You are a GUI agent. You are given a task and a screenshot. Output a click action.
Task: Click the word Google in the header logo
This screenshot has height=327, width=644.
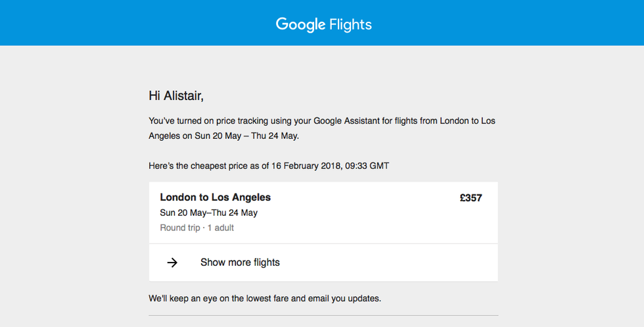[x=300, y=24]
